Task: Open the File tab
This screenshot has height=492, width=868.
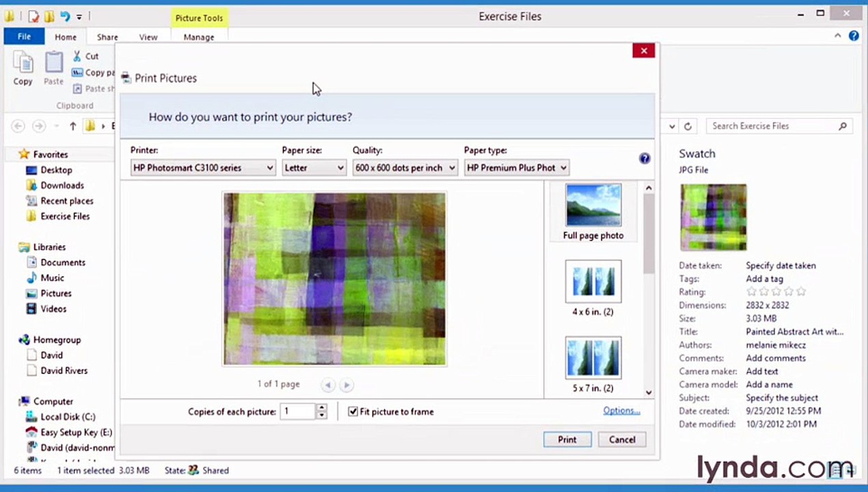Action: 24,36
